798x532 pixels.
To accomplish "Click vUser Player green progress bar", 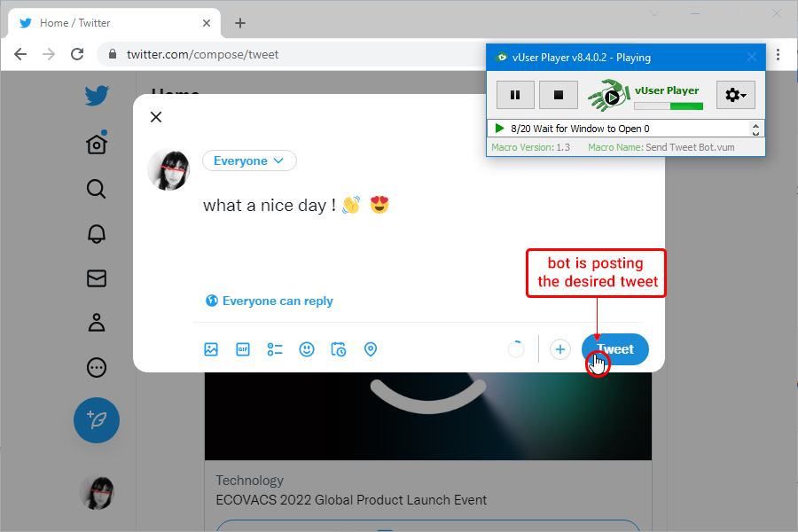I will [669, 106].
